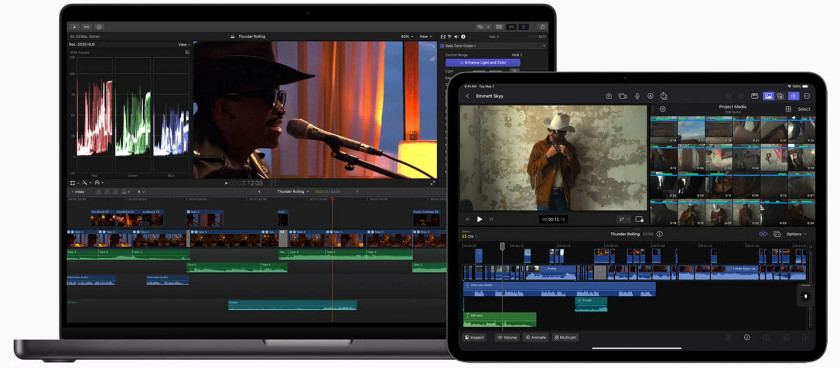
Task: Toggle the purple viewer display button on iPad
Action: pos(794,96)
